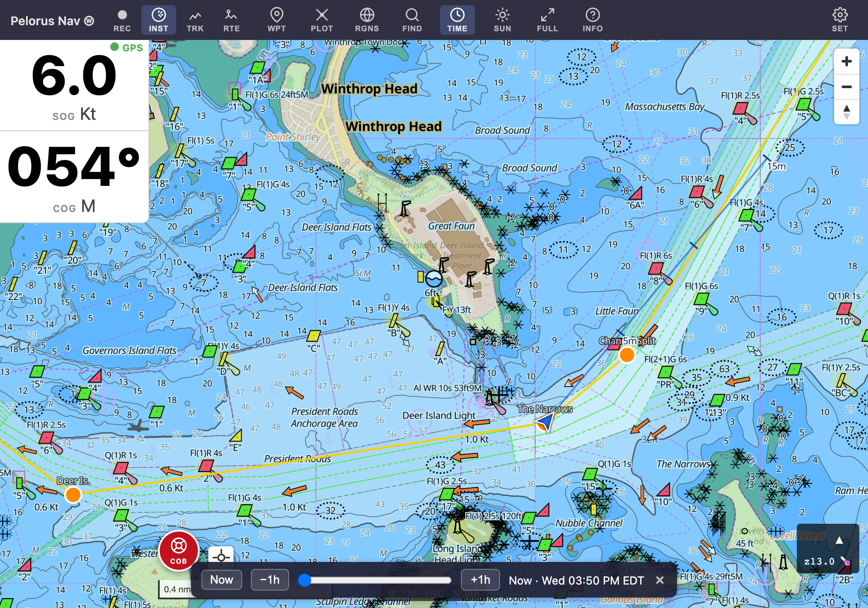The height and width of the screenshot is (608, 868).
Task: Click the Now time button
Action: click(x=221, y=580)
